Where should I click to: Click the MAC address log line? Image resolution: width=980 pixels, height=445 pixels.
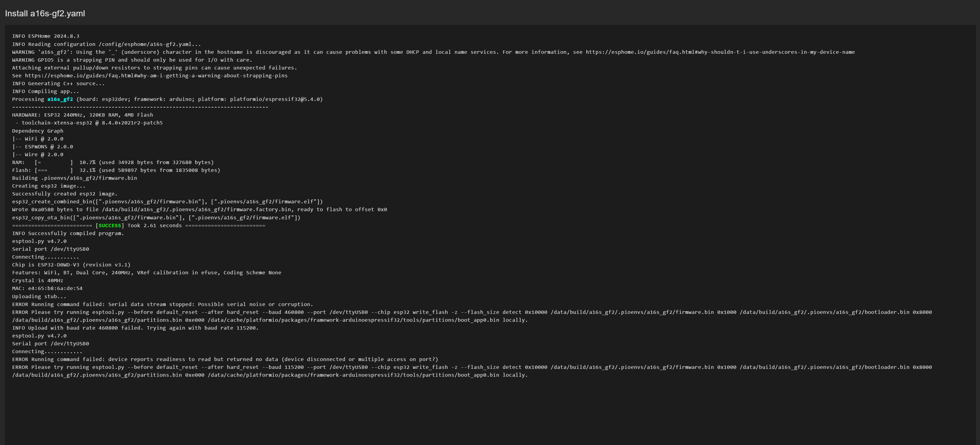pos(47,289)
